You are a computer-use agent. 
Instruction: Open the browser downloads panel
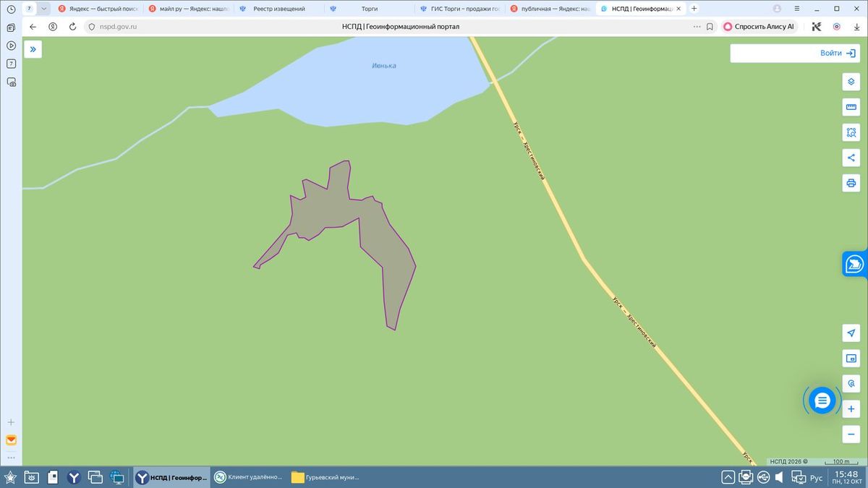[856, 27]
